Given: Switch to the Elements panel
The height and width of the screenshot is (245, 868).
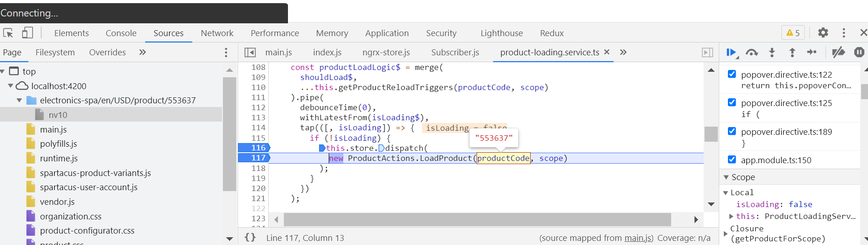Looking at the screenshot, I should [x=71, y=33].
